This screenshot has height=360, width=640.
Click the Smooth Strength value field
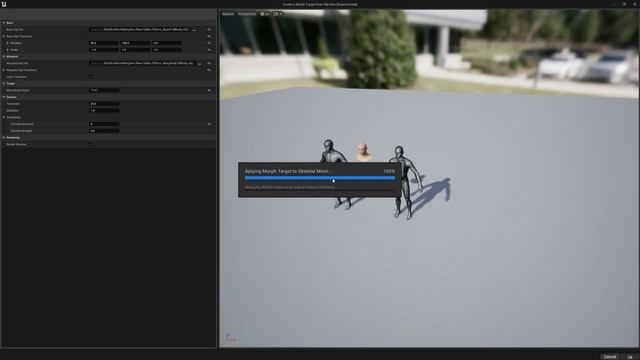[104, 131]
